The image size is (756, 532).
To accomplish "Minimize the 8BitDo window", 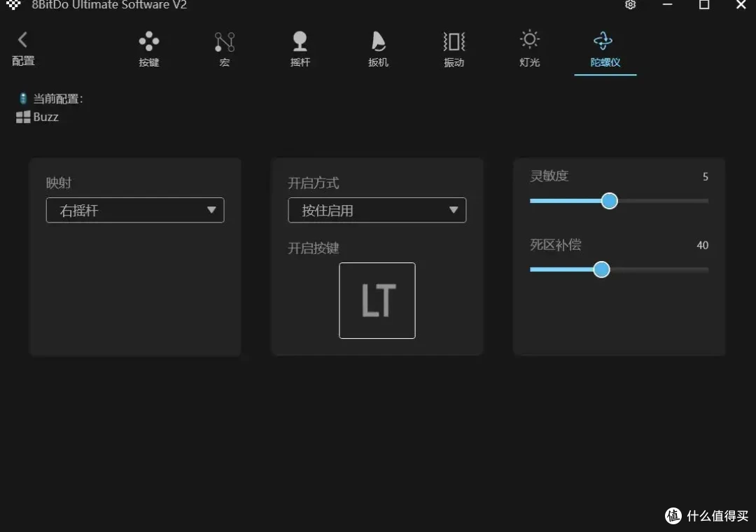I will [667, 5].
